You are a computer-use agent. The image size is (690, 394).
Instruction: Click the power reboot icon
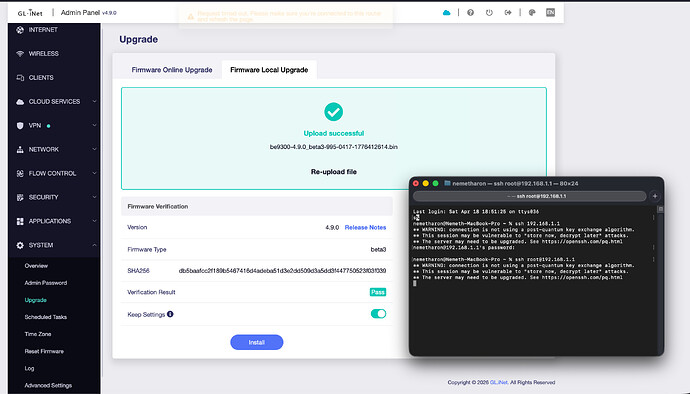coord(489,13)
